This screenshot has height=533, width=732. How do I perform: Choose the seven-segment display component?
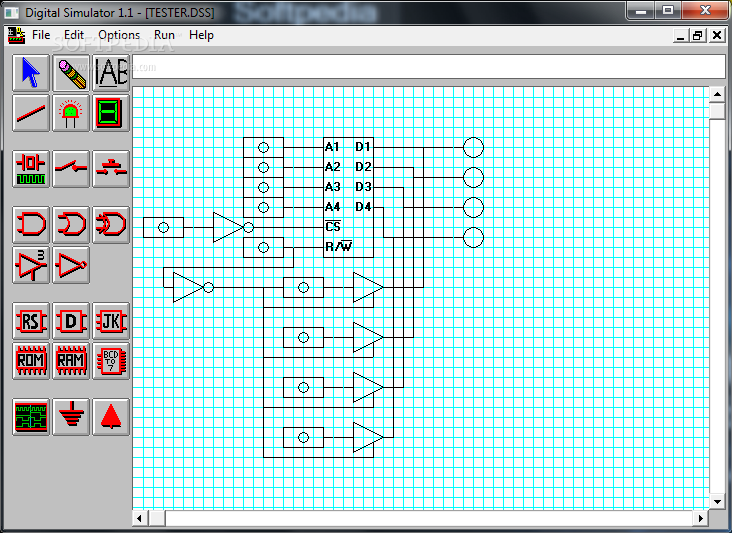pyautogui.click(x=111, y=113)
